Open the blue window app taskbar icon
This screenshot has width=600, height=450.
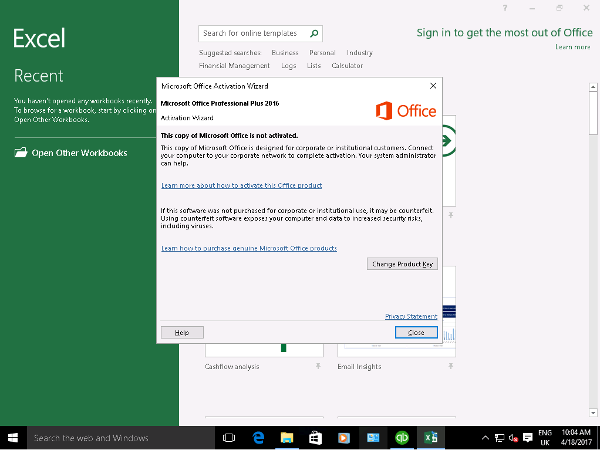click(x=373, y=438)
